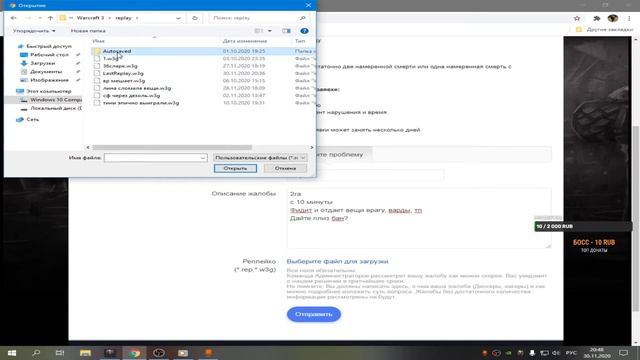Open the volume icon in system tray

pyautogui.click(x=556, y=353)
